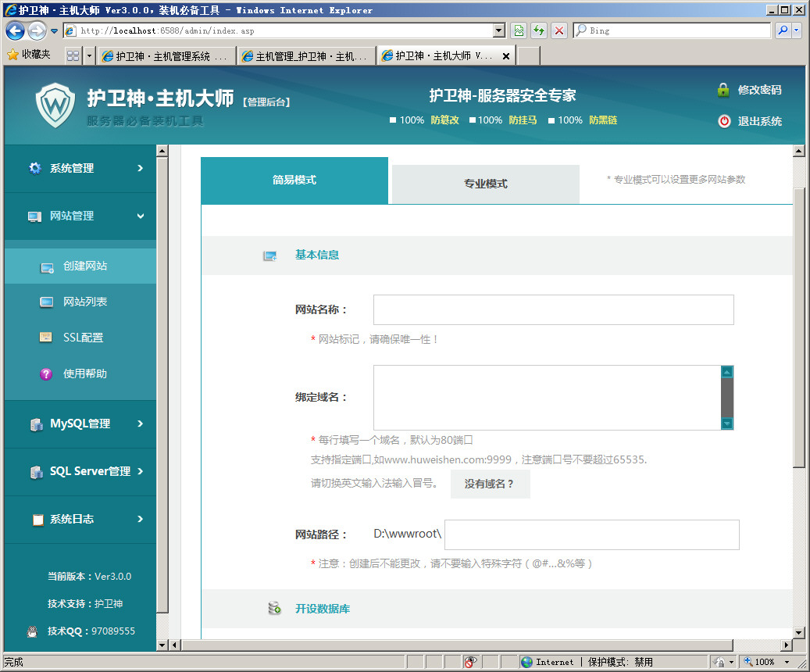Click the 网站列表 monitor icon
The image size is (810, 672).
click(47, 302)
